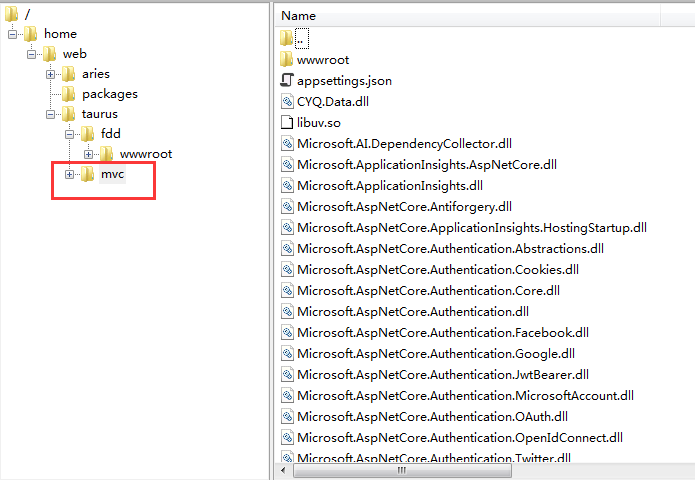The width and height of the screenshot is (695, 480).
Task: Select the mvc folder label
Action: (113, 174)
